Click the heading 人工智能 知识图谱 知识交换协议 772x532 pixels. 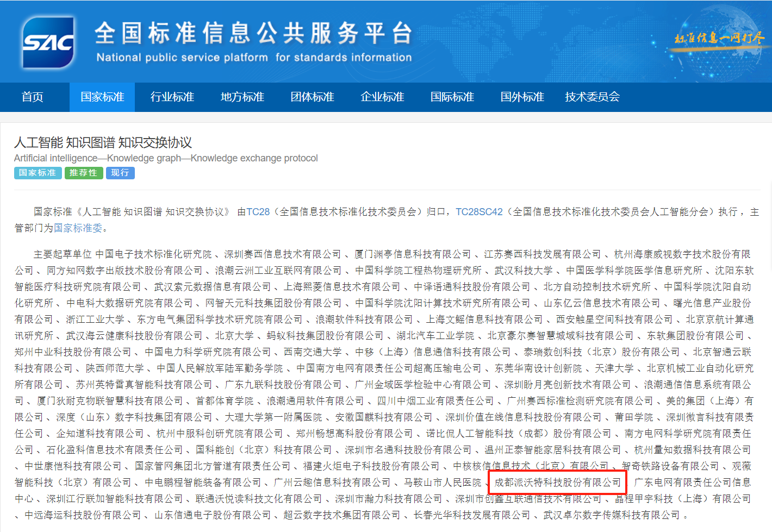[103, 142]
